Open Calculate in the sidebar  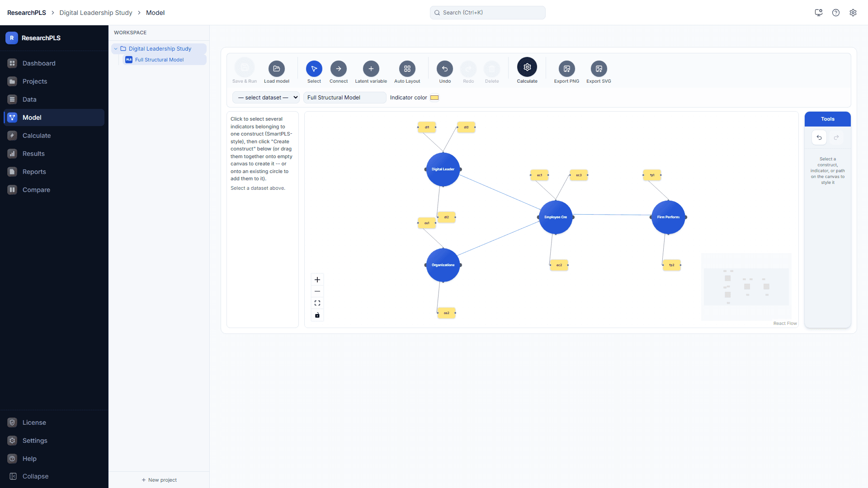pyautogui.click(x=54, y=136)
